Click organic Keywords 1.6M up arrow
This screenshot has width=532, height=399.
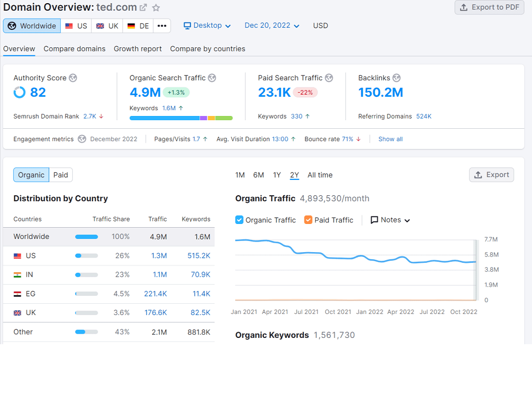pyautogui.click(x=181, y=108)
